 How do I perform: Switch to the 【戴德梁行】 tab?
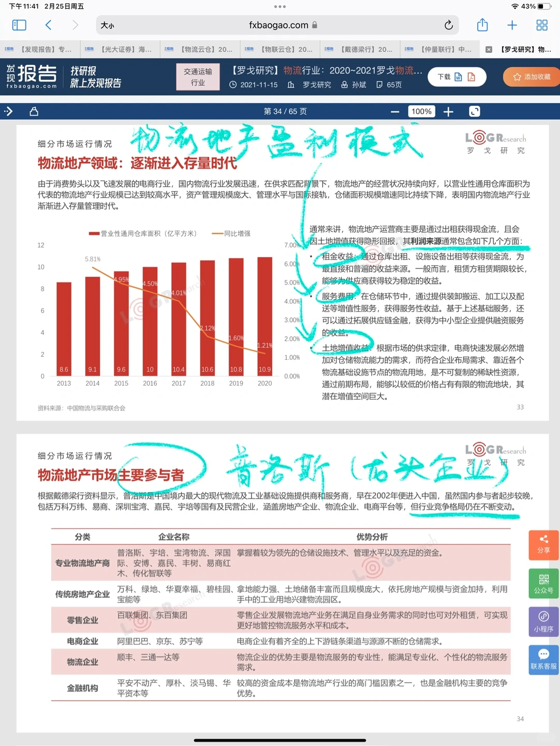pos(359,49)
